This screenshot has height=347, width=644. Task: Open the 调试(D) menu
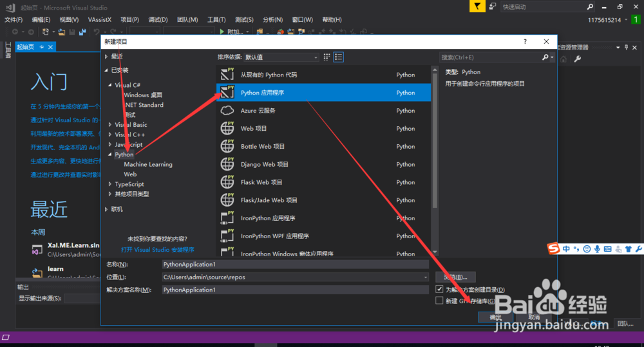(x=158, y=20)
